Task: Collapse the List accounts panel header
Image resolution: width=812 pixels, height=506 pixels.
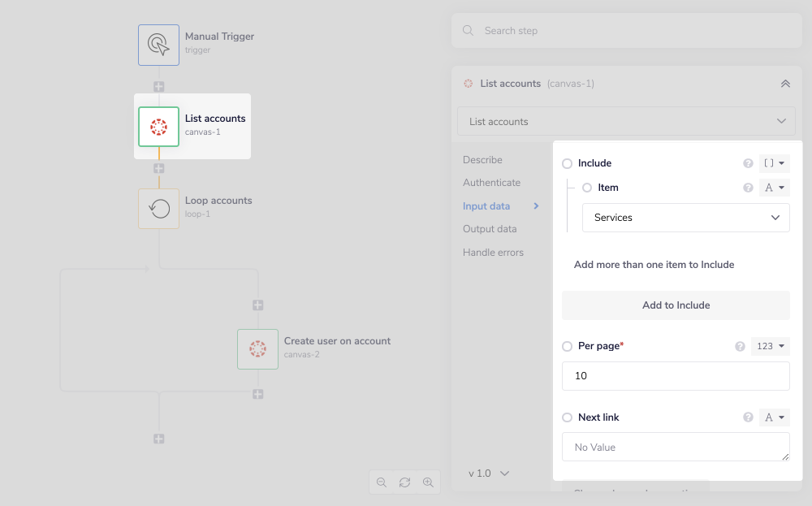Action: click(784, 84)
